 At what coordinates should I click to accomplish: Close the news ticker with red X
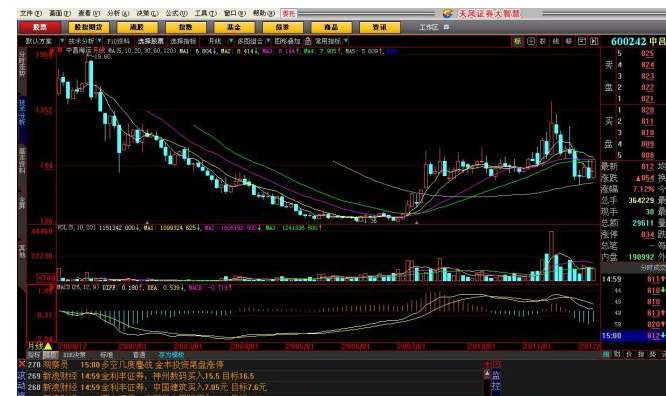click(x=22, y=364)
